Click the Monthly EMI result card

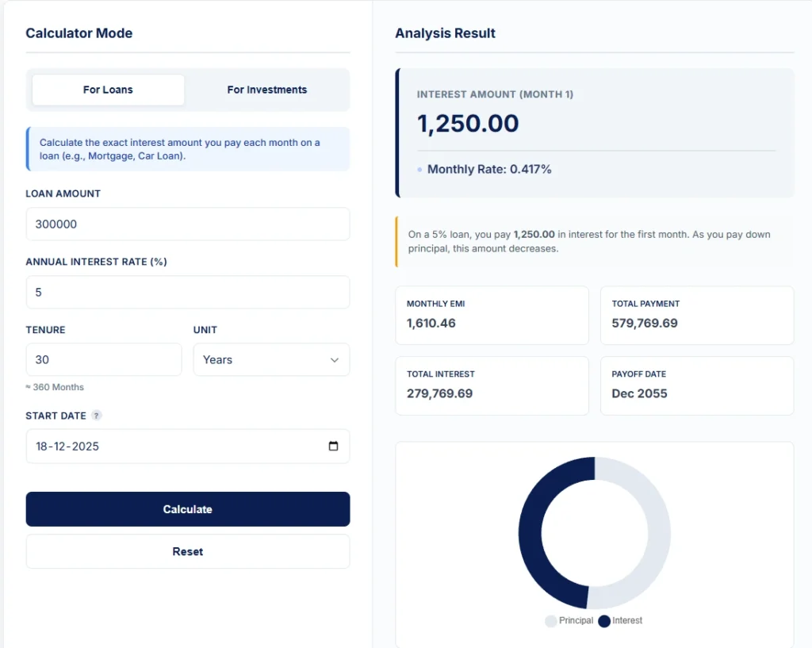[492, 315]
